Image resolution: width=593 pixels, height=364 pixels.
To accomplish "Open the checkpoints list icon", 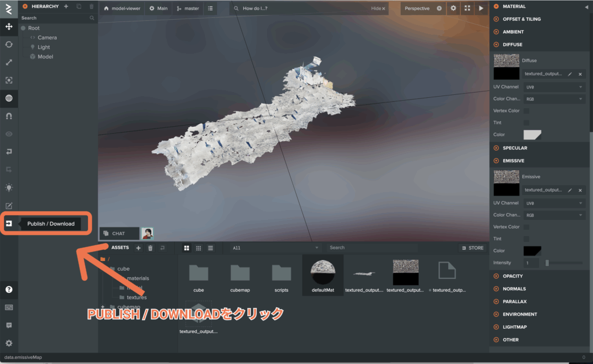I will click(210, 8).
